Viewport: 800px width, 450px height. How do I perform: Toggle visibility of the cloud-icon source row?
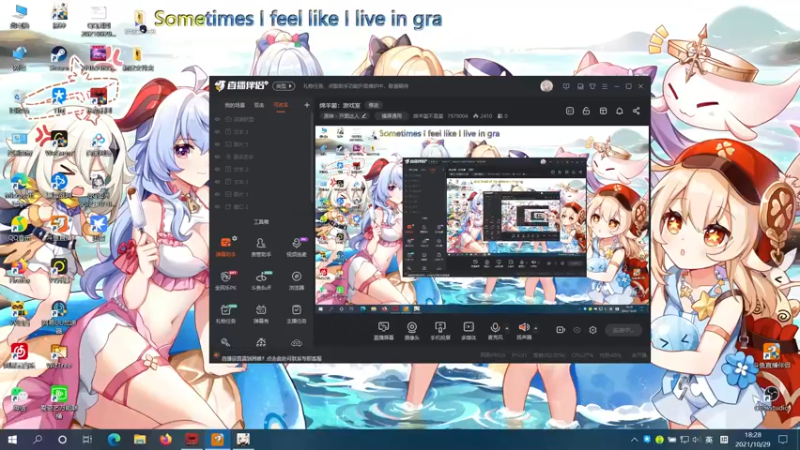click(217, 119)
